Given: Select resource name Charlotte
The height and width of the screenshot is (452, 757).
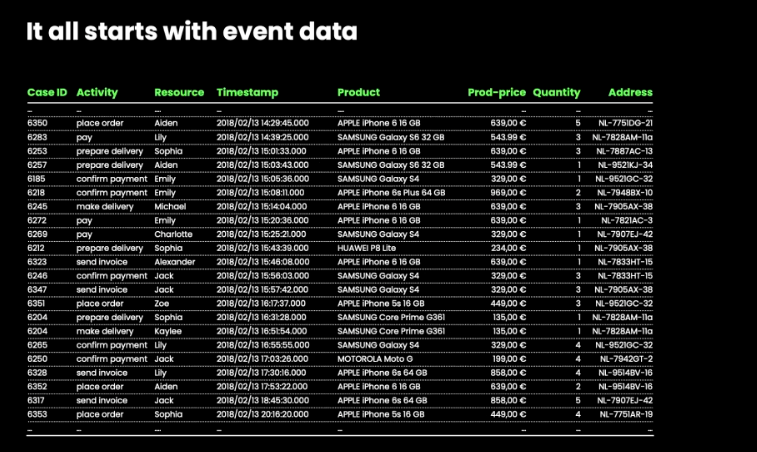Looking at the screenshot, I should pos(173,234).
